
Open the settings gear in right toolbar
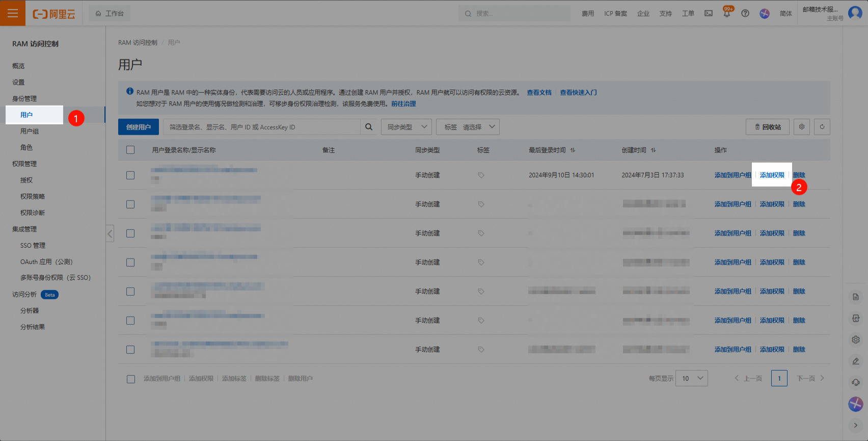coord(856,340)
